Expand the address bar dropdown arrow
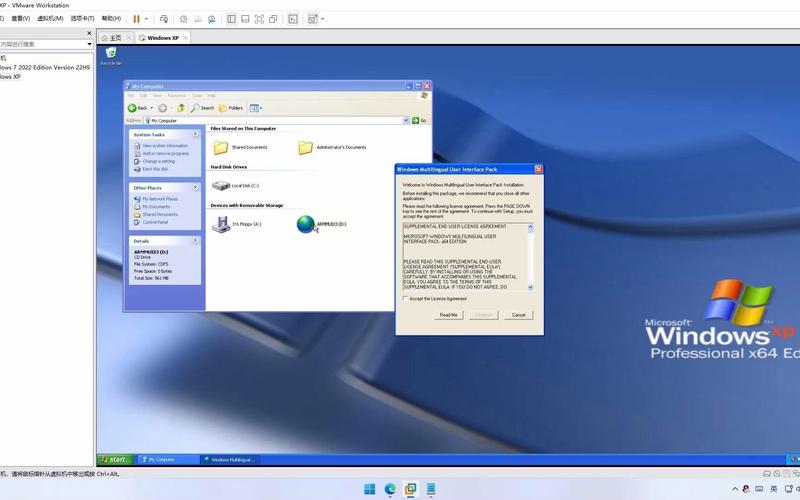 pyautogui.click(x=406, y=120)
